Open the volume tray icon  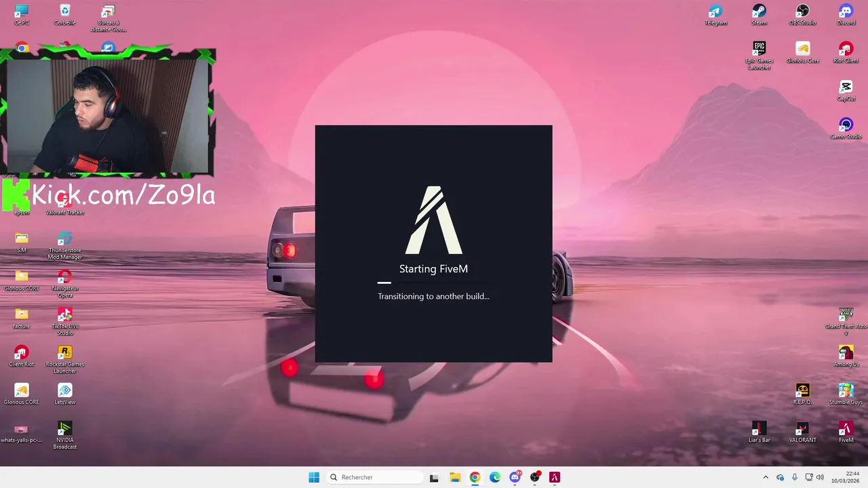(821, 477)
